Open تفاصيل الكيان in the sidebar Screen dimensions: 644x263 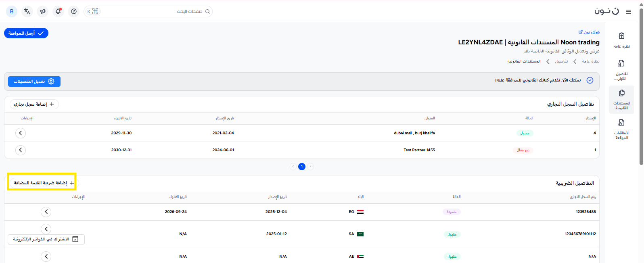tap(621, 70)
